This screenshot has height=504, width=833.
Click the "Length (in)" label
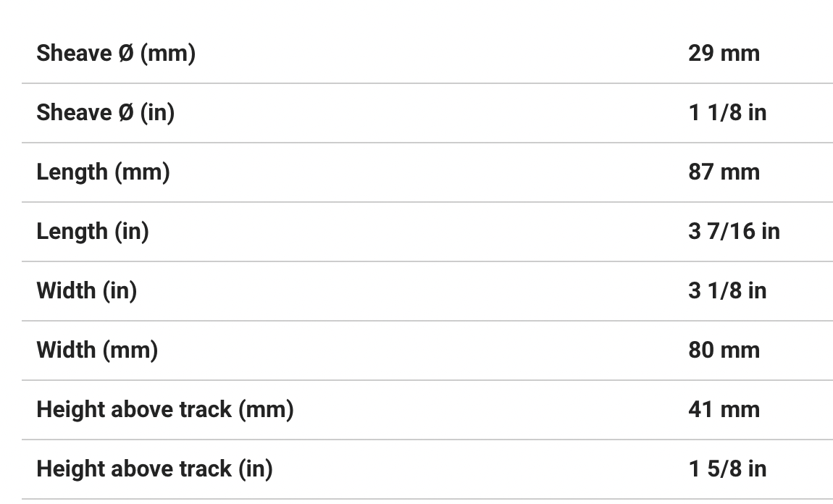click(x=92, y=232)
